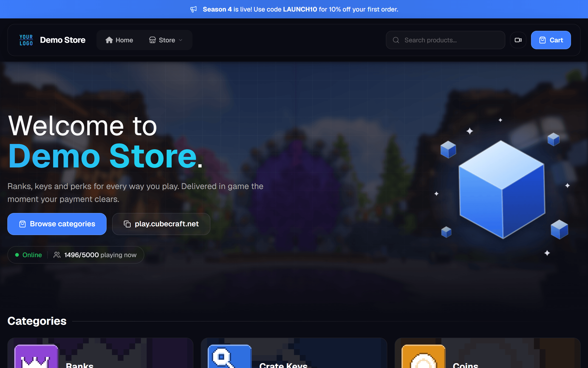
Task: Click the search magnifier icon
Action: click(x=396, y=40)
